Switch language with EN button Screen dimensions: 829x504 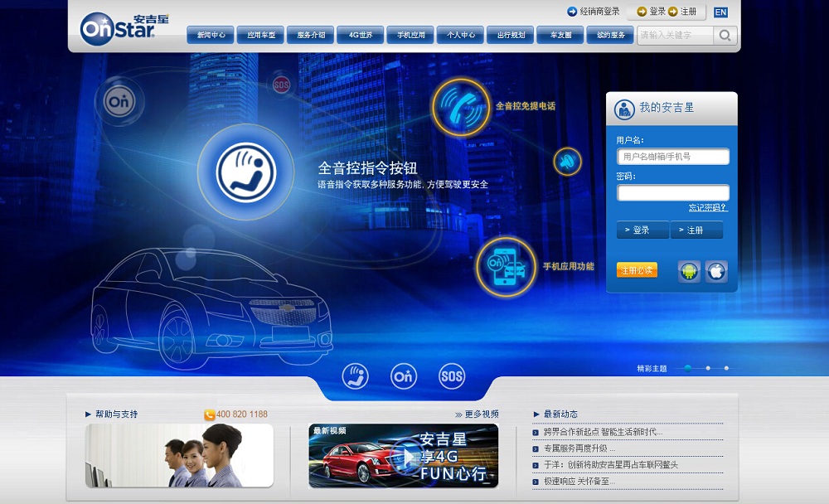click(720, 12)
